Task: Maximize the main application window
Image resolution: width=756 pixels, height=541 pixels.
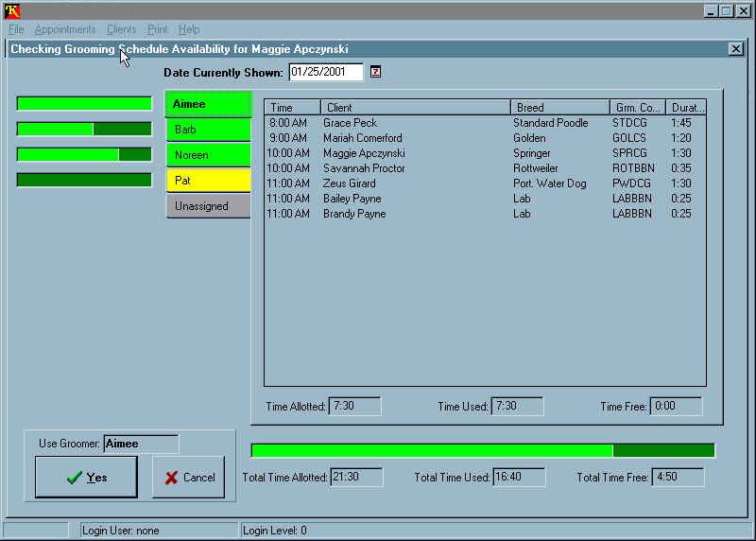Action: [727, 10]
